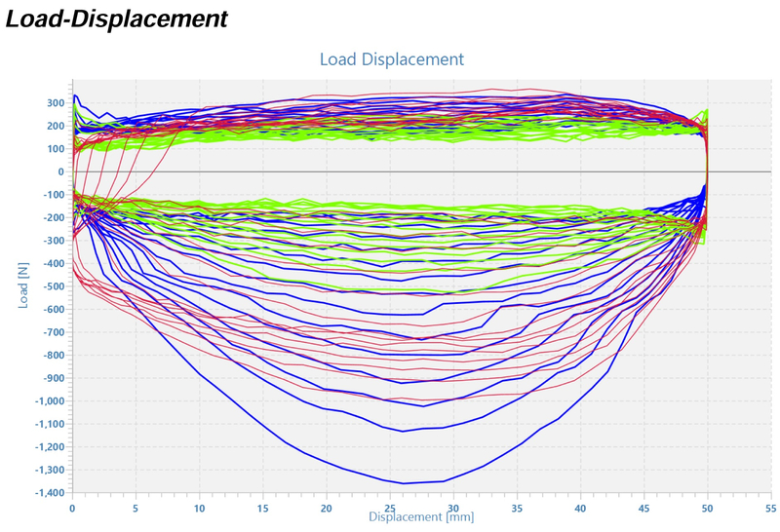Click the Load [N] vertical axis label
The height and width of the screenshot is (532, 780).
point(21,285)
